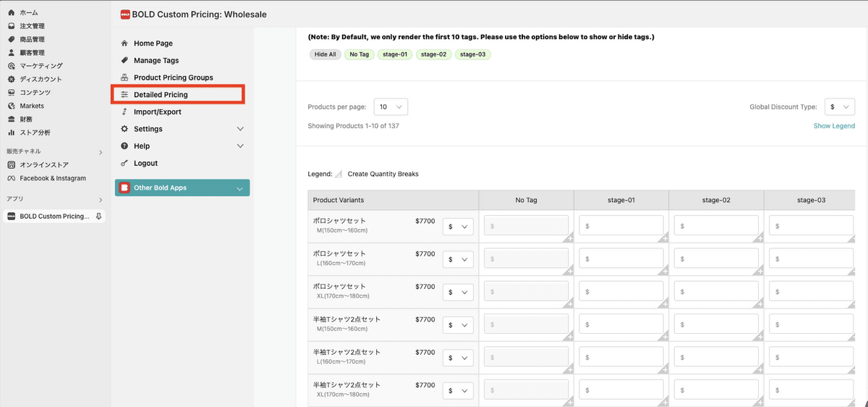Image resolution: width=868 pixels, height=407 pixels.
Task: Click the Help question mark icon
Action: point(124,146)
